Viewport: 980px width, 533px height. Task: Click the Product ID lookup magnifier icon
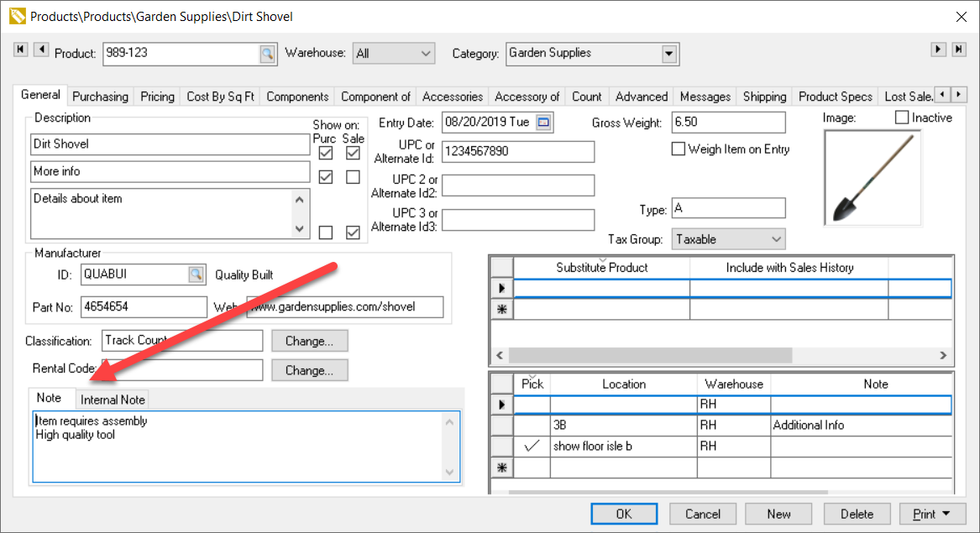(267, 54)
